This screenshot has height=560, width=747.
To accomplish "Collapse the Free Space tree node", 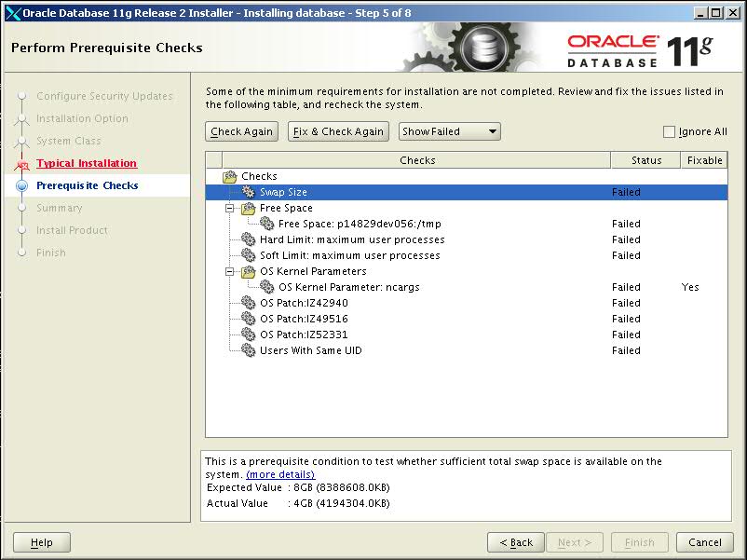I will [230, 208].
